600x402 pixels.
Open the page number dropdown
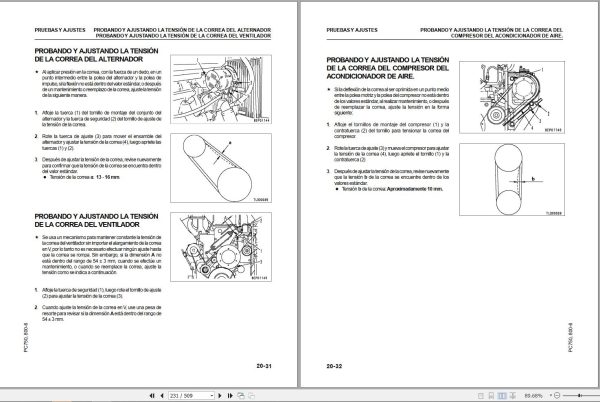click(x=212, y=395)
